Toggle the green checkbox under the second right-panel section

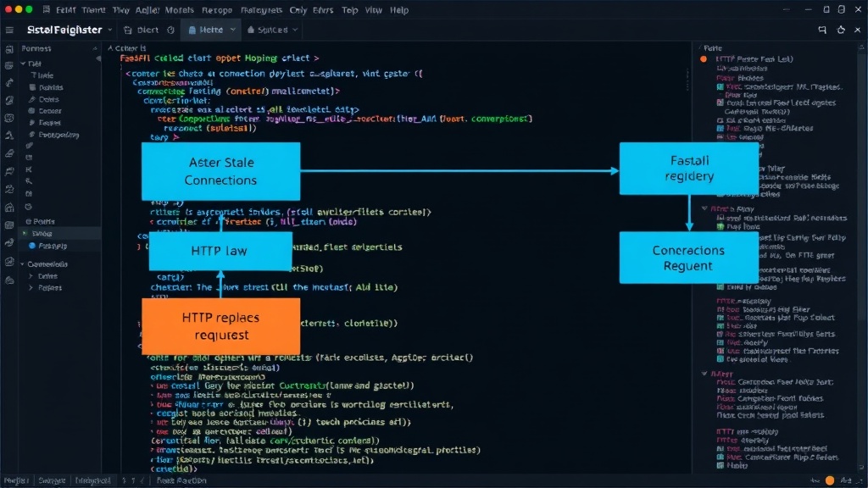(721, 227)
